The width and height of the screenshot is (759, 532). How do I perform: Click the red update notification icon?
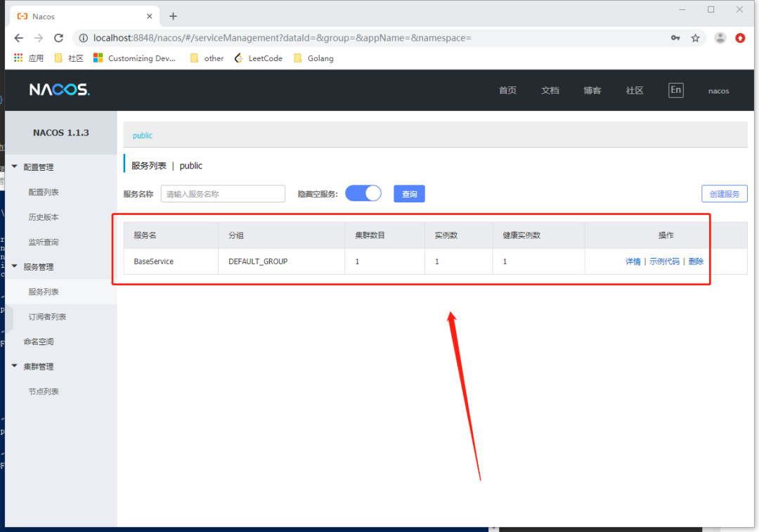[740, 38]
